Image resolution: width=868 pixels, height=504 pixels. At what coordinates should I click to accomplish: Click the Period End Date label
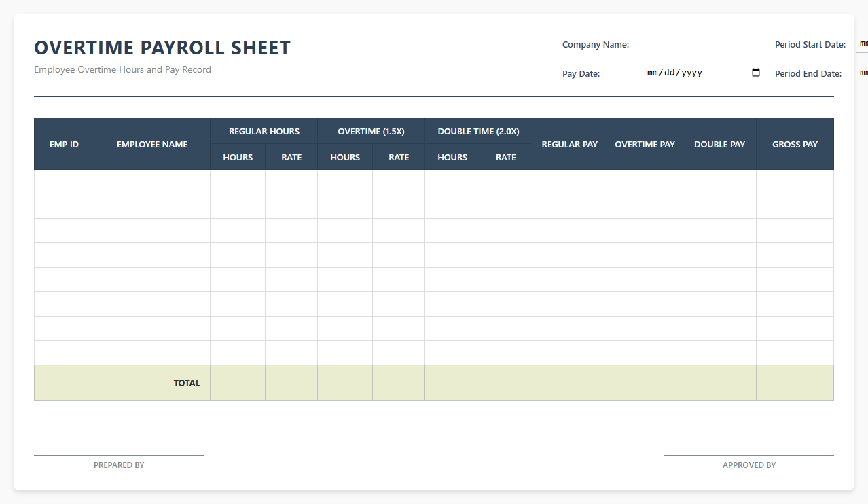[x=808, y=73]
